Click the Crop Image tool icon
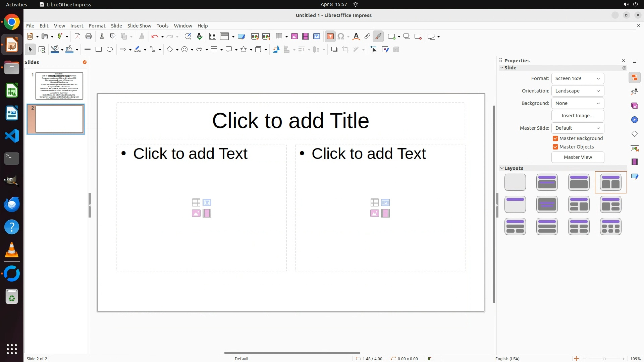This screenshot has width=644, height=362. coord(345,50)
